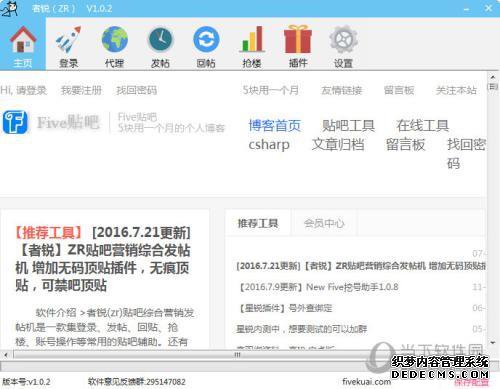Close the 者锐 window
This screenshot has width=500, height=389.
[x=488, y=8]
